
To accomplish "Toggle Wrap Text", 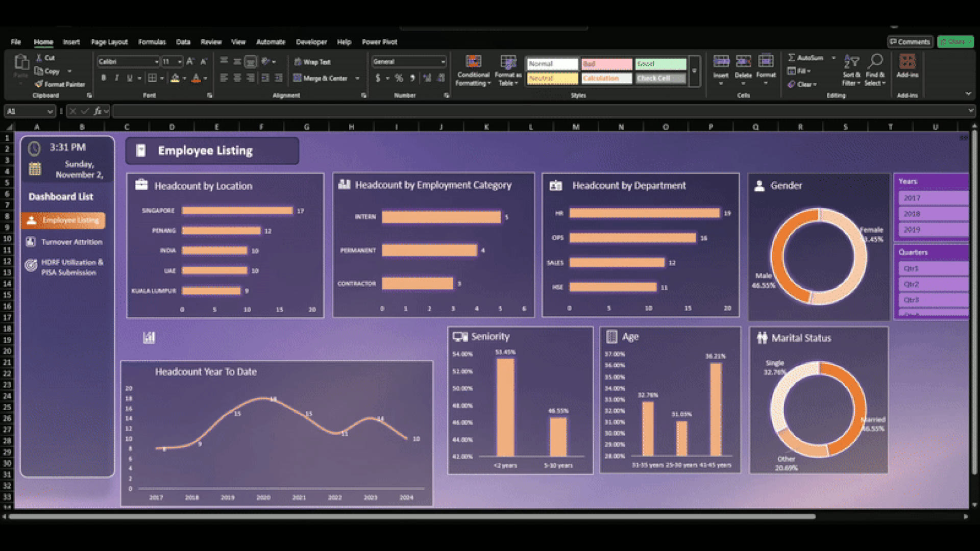I will 312,62.
